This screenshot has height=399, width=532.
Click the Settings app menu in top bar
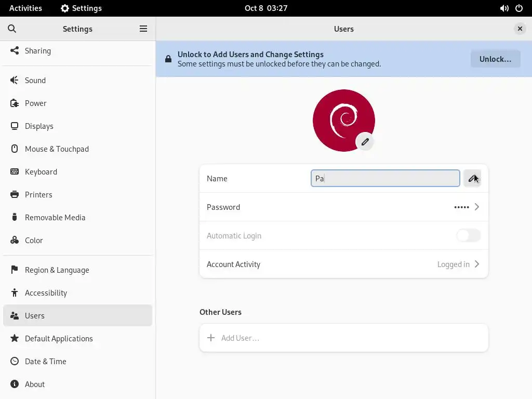point(81,8)
